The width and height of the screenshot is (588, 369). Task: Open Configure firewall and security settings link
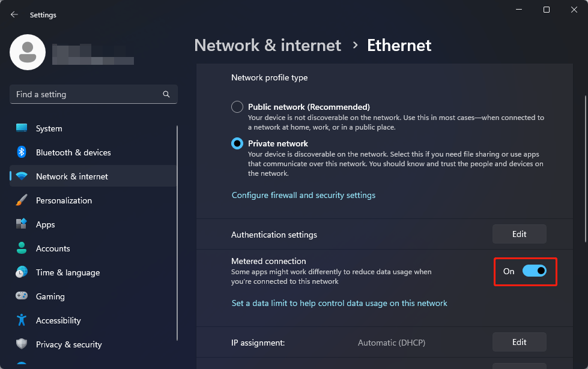[303, 196]
